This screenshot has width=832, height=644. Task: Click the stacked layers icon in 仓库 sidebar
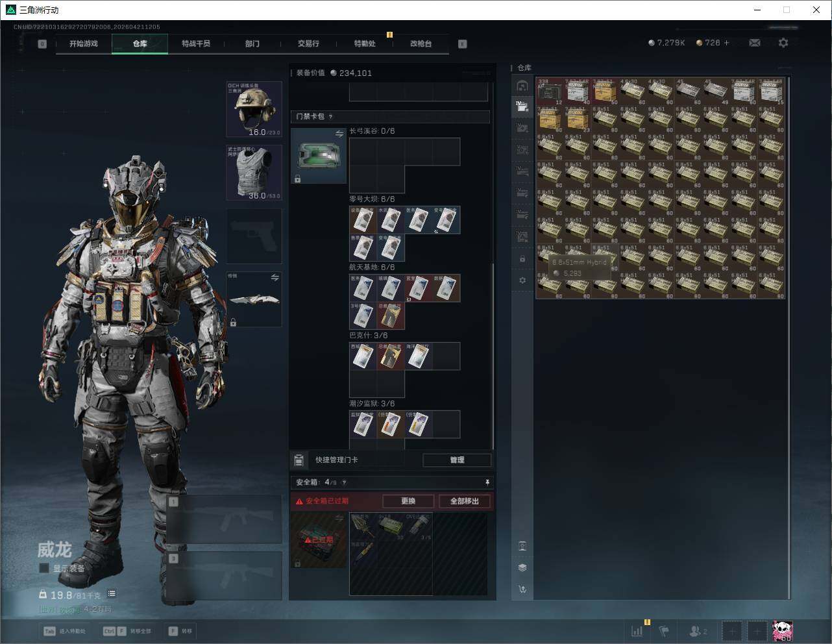pyautogui.click(x=522, y=567)
